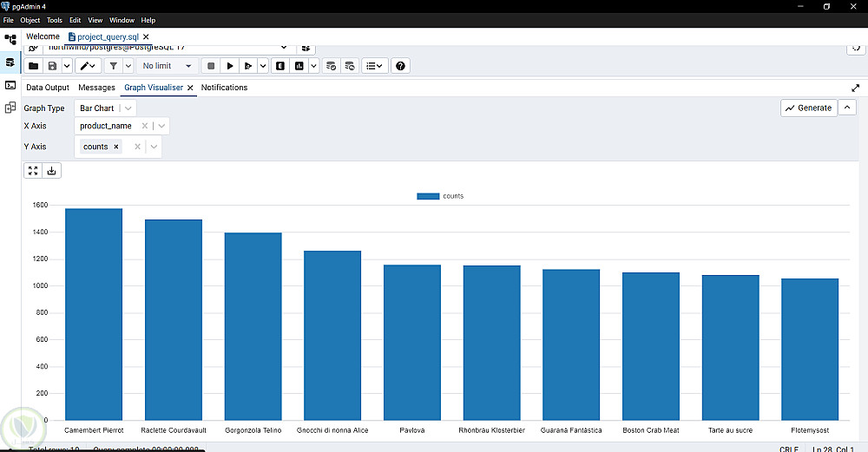Viewport: 868px width, 452px height.
Task: Click the Explain Analyze chart icon
Action: [x=299, y=66]
